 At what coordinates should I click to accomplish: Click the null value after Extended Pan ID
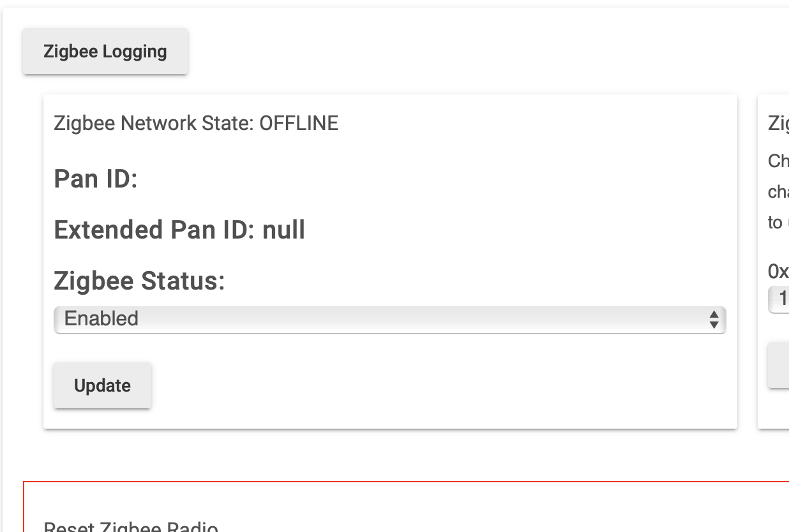click(284, 230)
